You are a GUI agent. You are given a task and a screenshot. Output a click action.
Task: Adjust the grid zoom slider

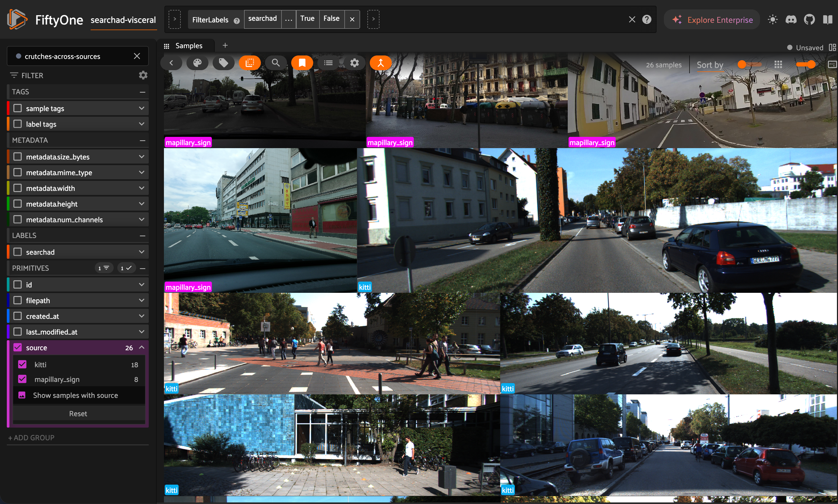805,64
